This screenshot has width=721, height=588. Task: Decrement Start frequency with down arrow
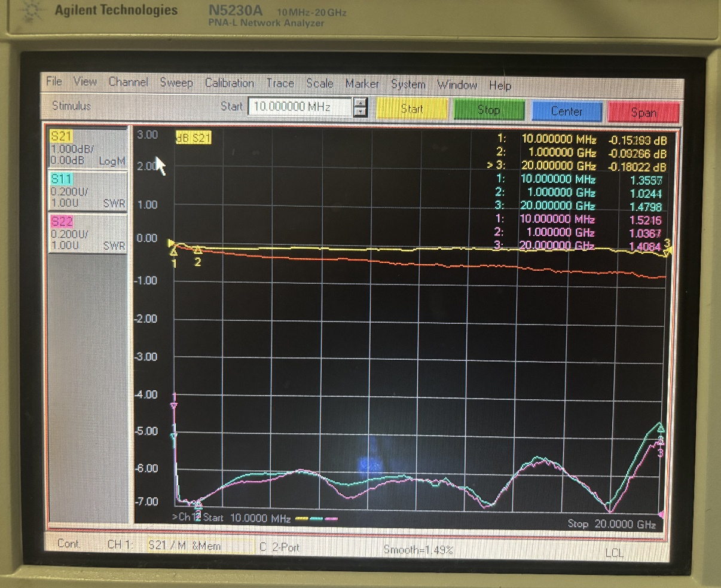click(360, 112)
